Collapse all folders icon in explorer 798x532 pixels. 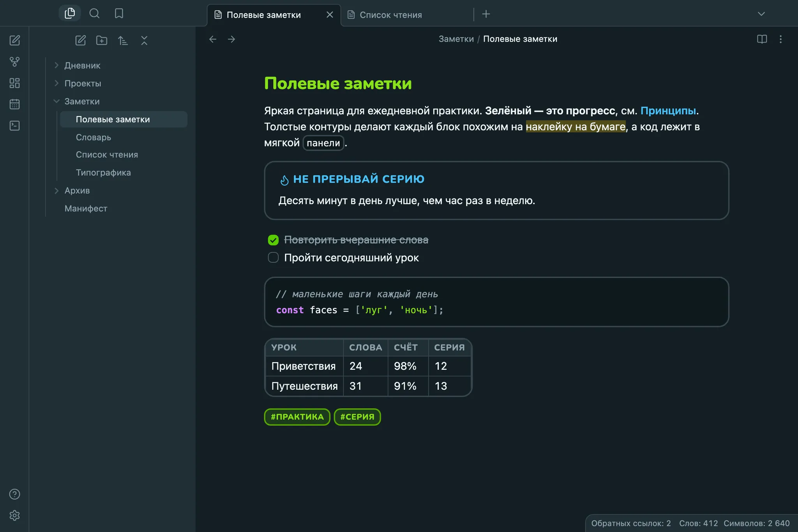pyautogui.click(x=144, y=41)
